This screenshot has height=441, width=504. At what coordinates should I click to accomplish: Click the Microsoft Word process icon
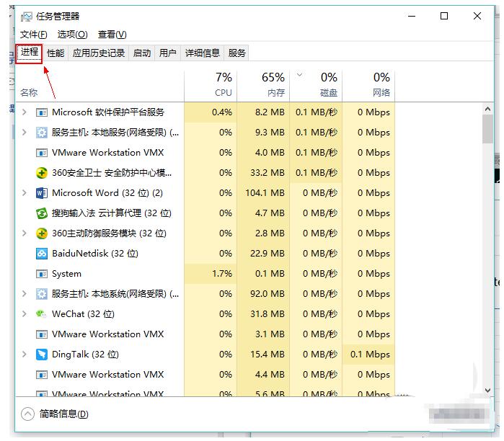click(x=42, y=193)
